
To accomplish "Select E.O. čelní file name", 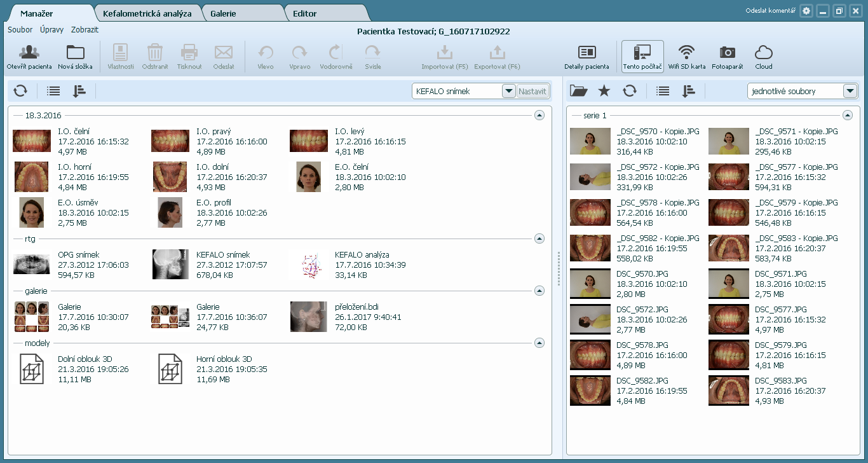I will click(x=351, y=167).
